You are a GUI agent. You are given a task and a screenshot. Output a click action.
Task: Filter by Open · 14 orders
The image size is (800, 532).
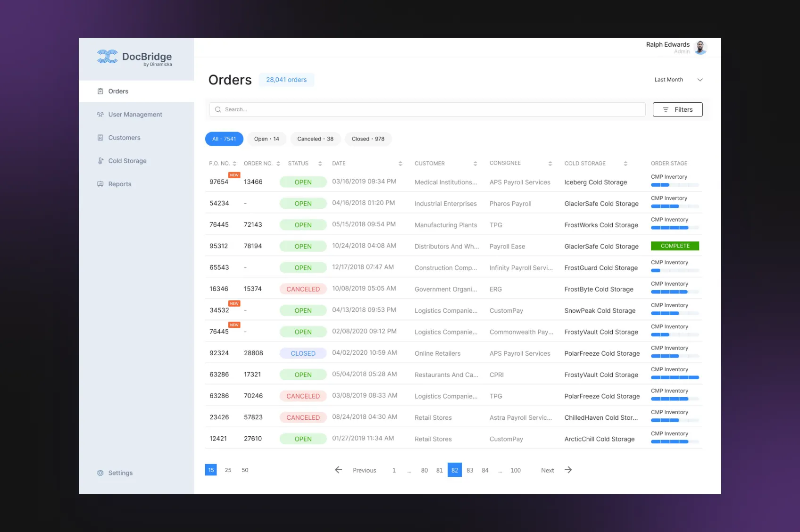267,139
